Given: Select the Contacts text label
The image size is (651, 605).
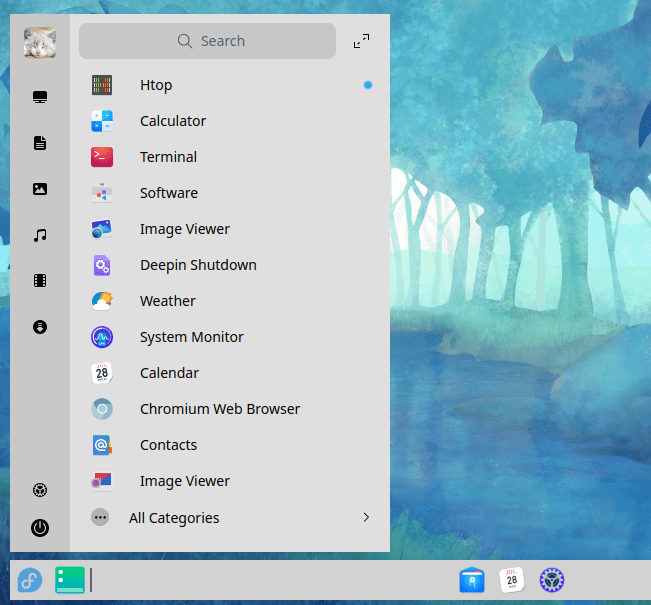Looking at the screenshot, I should coord(169,445).
